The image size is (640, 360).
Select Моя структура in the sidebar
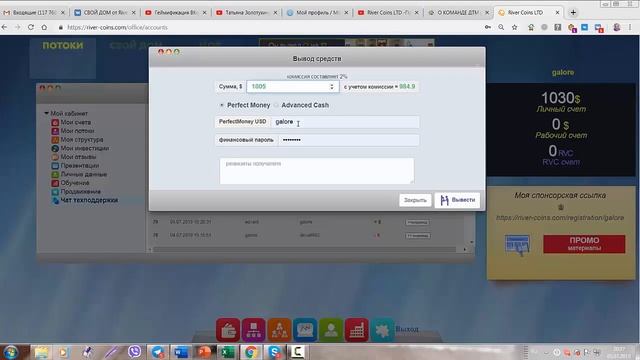(82, 140)
